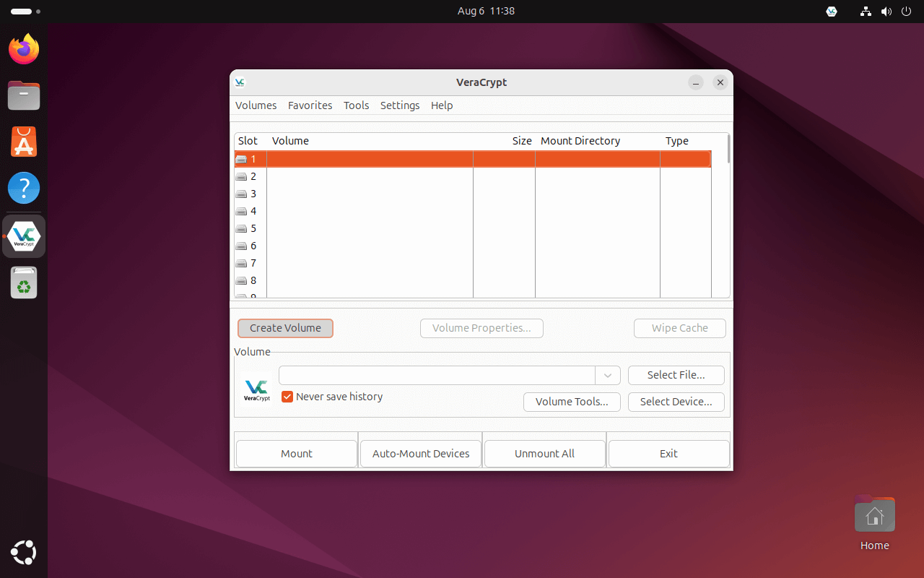Image resolution: width=924 pixels, height=578 pixels.
Task: Click the Exit button
Action: [669, 454]
